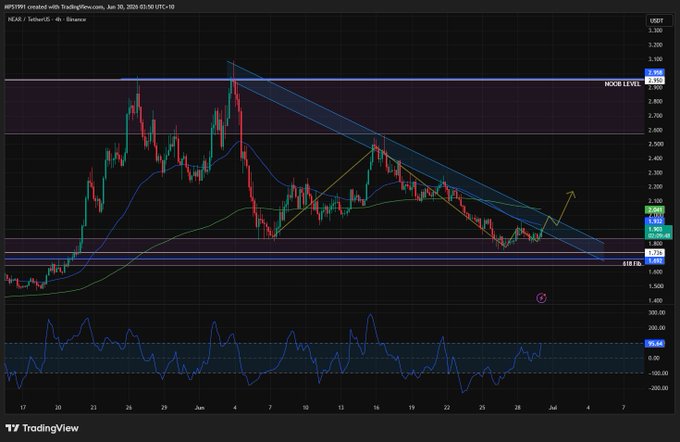Click the 2.600 price axis value
The height and width of the screenshot is (442, 680).
[655, 130]
